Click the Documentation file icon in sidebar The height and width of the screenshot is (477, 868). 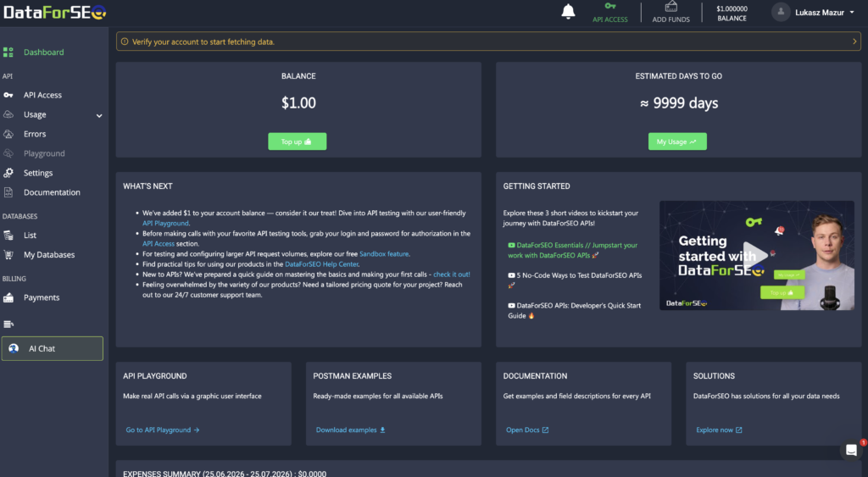8,192
